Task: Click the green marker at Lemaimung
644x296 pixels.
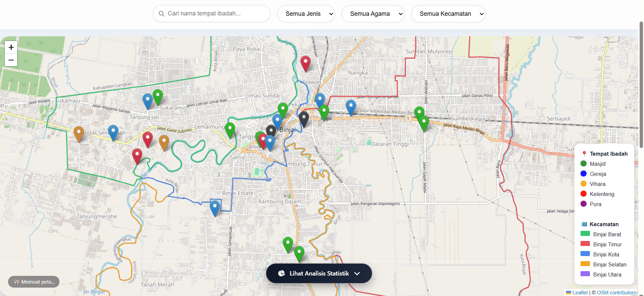Action: [x=230, y=131]
